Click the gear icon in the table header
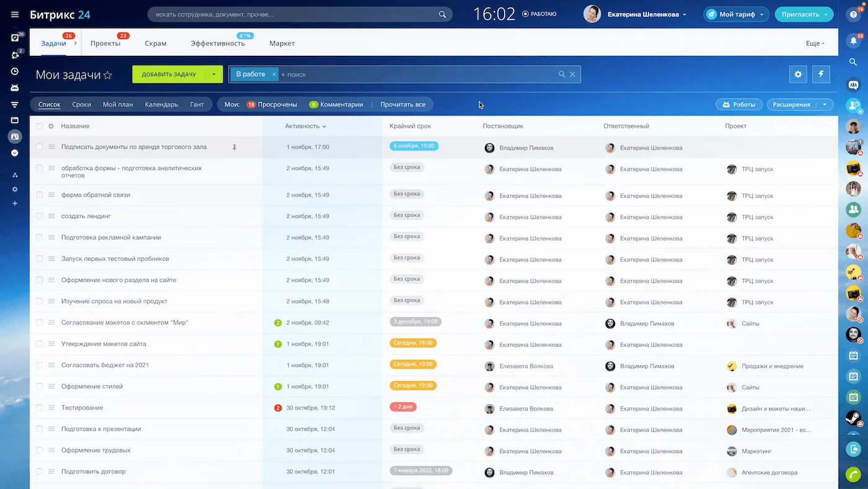868x489 pixels. pos(51,126)
